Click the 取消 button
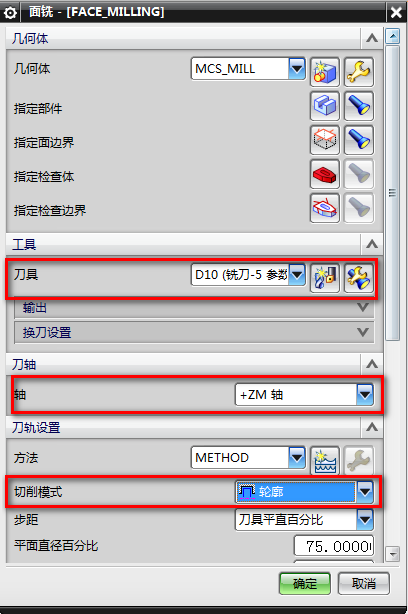Screen dimensions: 408x614 (364, 584)
